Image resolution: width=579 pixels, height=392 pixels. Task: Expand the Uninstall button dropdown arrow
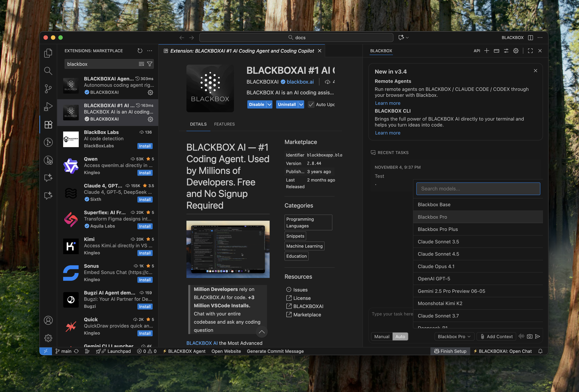tap(301, 105)
